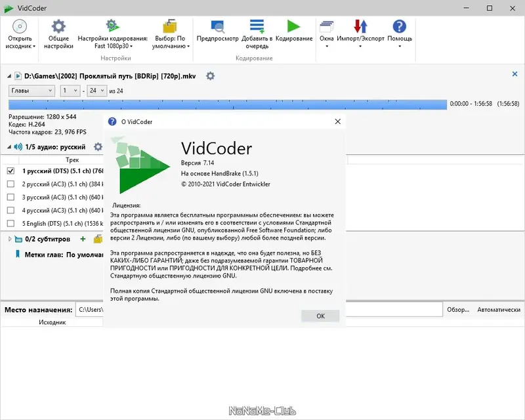Open the Windows menu icon
This screenshot has width=525, height=420.
pos(326,27)
